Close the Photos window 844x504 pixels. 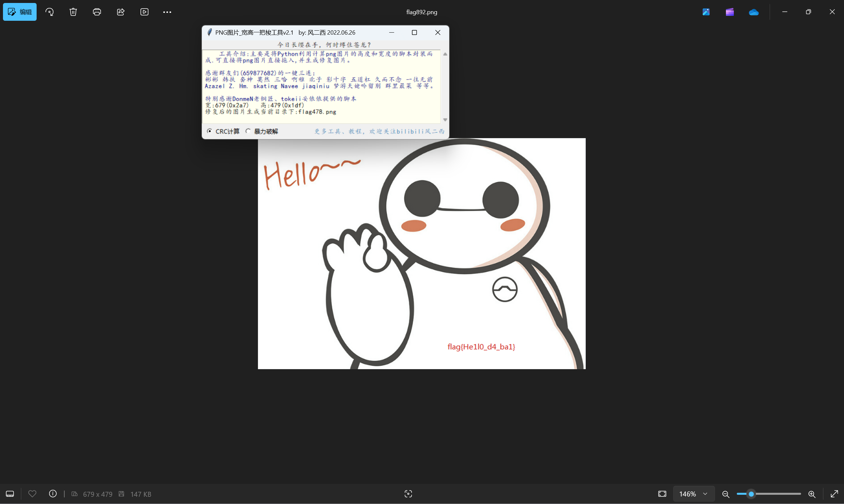tap(832, 12)
